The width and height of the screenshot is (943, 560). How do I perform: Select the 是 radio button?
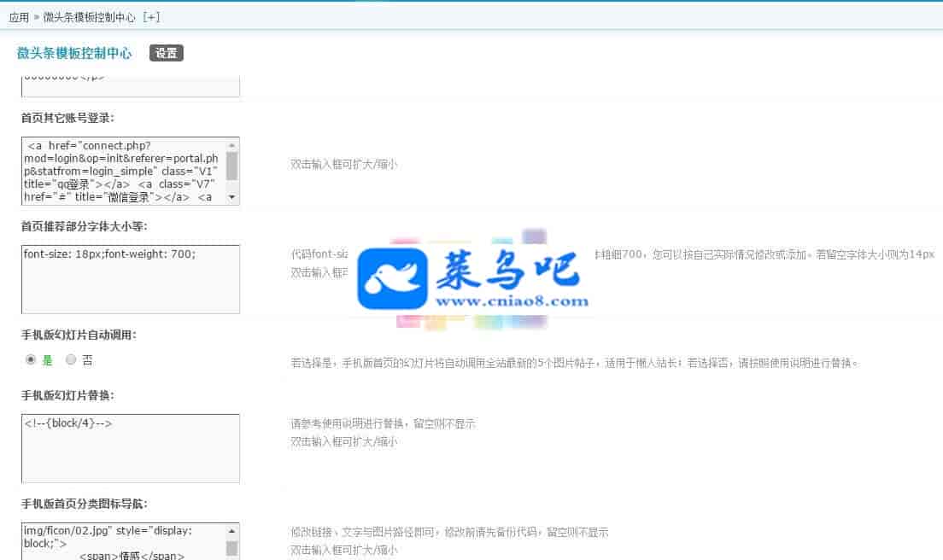[x=32, y=360]
